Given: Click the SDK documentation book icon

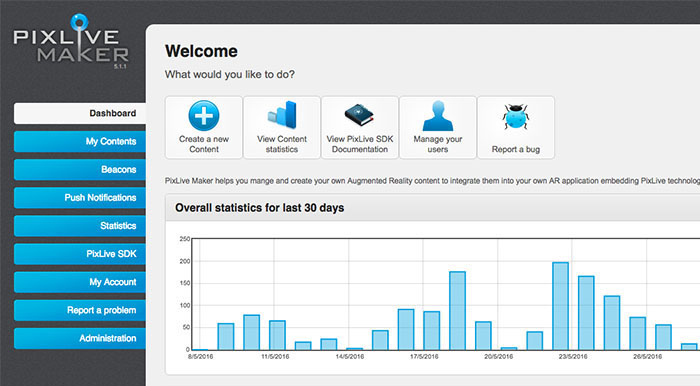Looking at the screenshot, I should pos(359,115).
